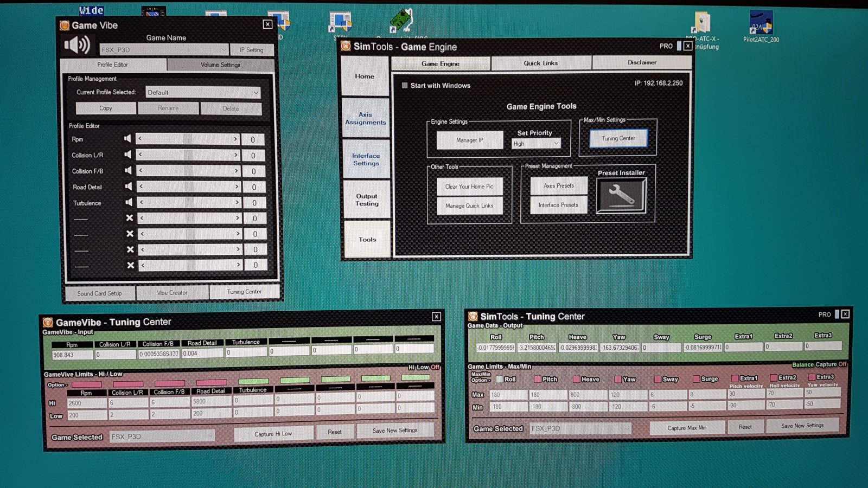Adjust the Turbulence volume slider track
Viewport: 868px width, 488px height.
click(x=189, y=202)
